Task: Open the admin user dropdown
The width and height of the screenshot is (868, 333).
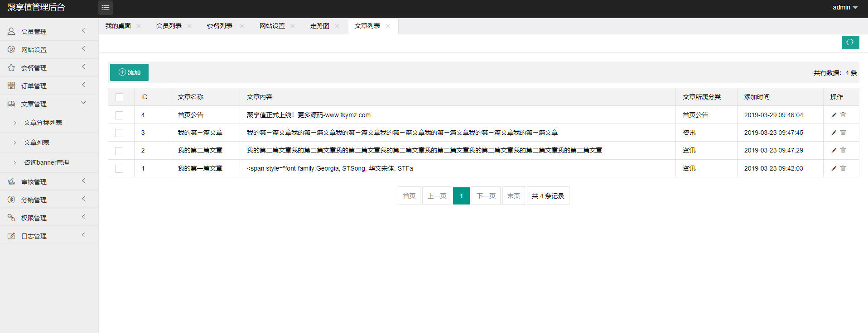Action: click(x=845, y=8)
